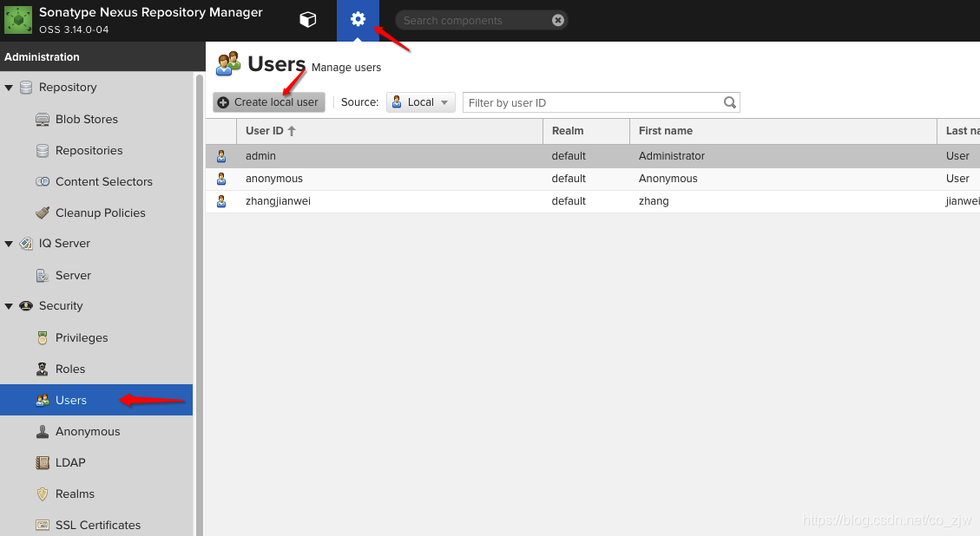Click the zhangjianwei row user icon

[221, 201]
